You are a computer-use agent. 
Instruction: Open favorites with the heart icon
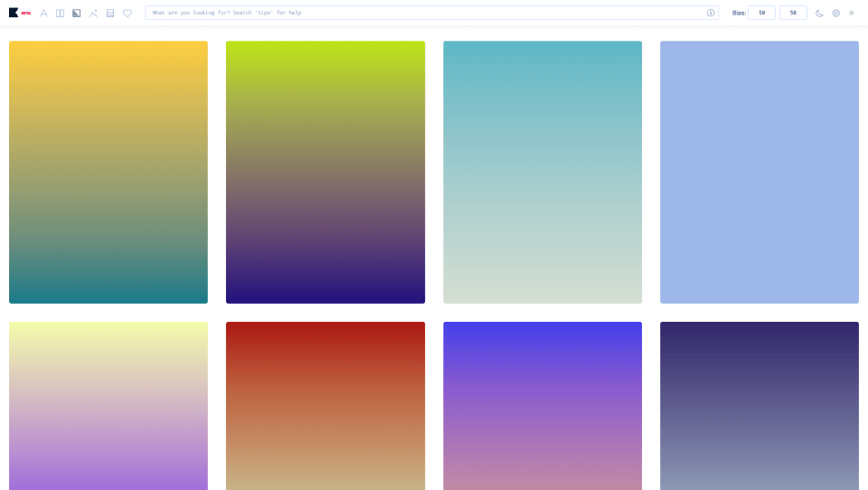127,13
